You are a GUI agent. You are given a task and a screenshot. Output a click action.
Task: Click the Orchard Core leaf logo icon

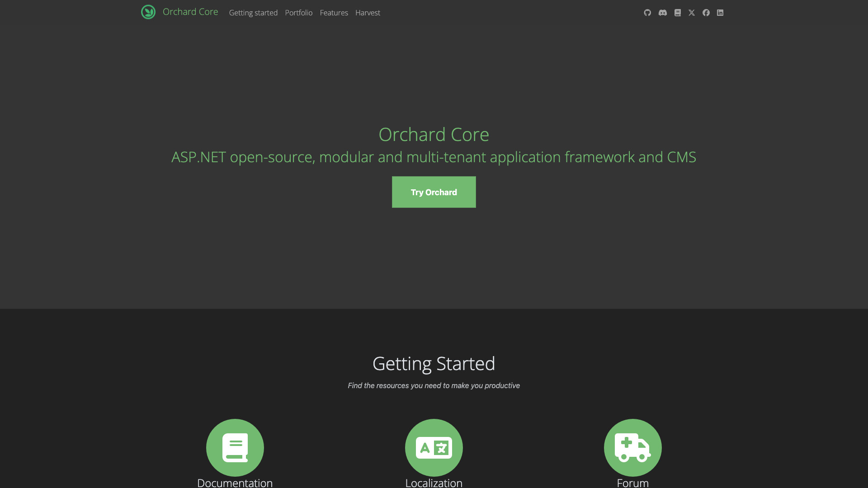[148, 12]
